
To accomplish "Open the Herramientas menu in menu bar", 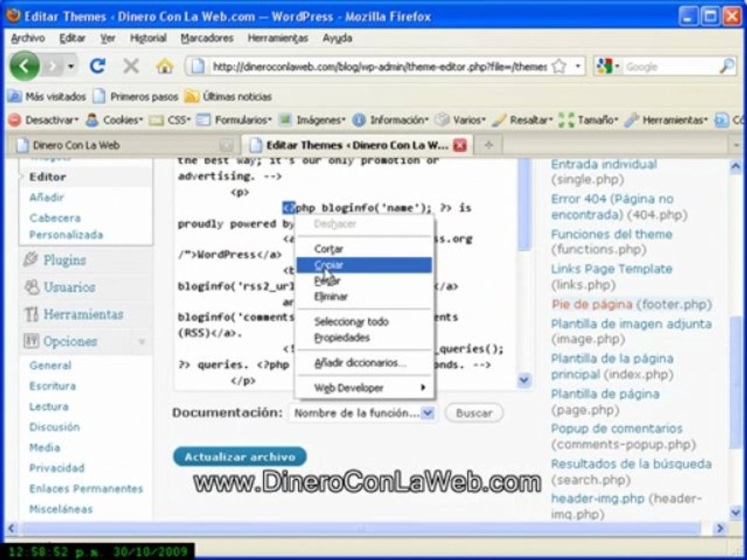I will pyautogui.click(x=278, y=38).
